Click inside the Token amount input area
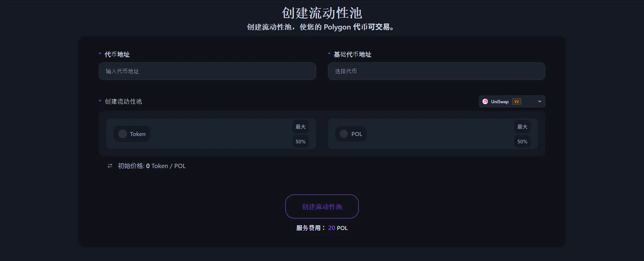 (221, 134)
